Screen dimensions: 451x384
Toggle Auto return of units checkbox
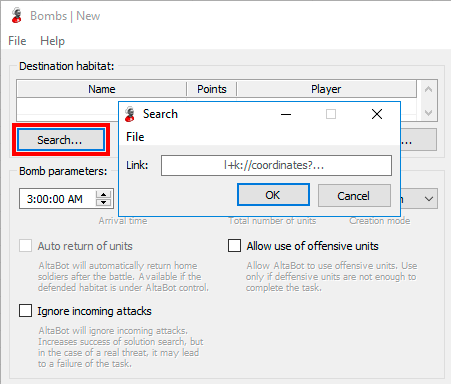coord(25,246)
